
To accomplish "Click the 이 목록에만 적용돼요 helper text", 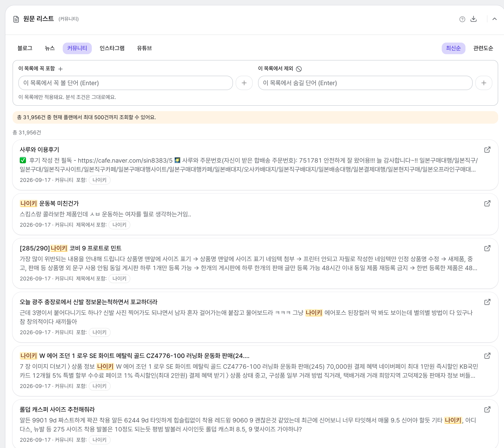I will (67, 97).
